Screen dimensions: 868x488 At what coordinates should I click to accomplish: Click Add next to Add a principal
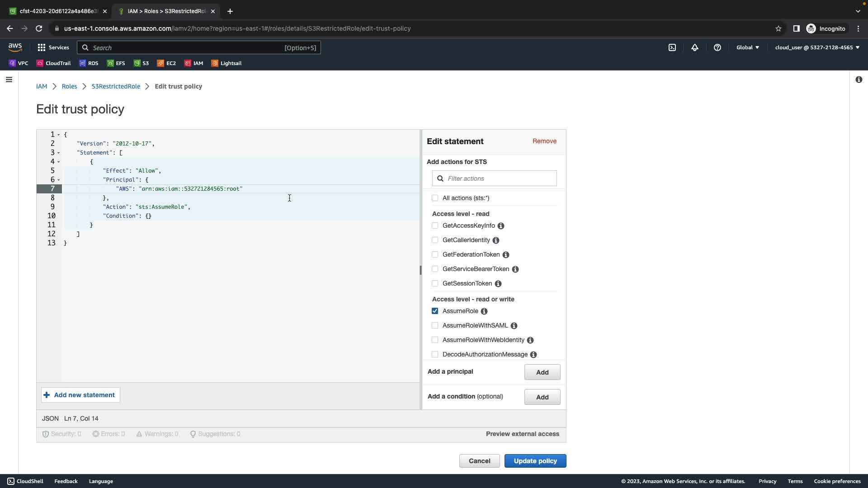(542, 372)
